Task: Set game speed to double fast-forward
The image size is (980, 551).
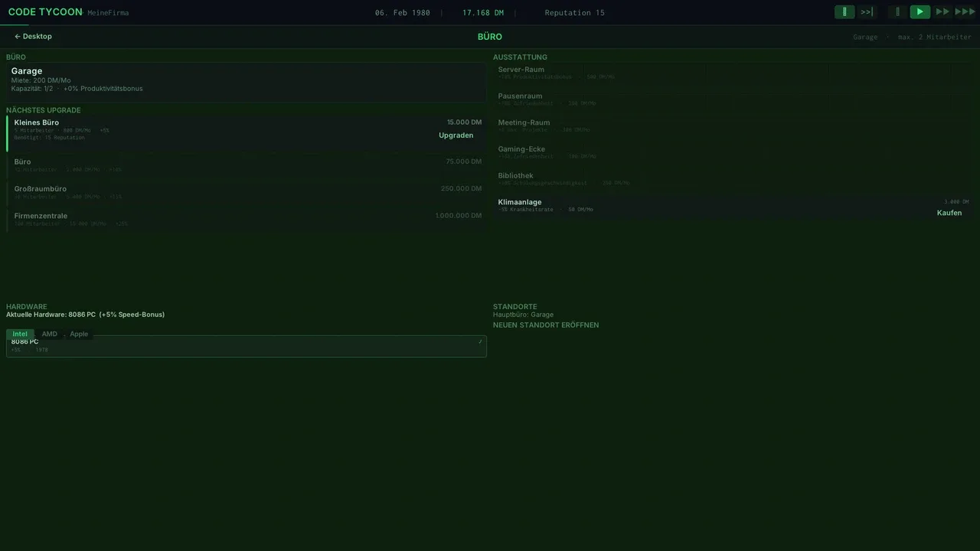Action: pyautogui.click(x=942, y=12)
